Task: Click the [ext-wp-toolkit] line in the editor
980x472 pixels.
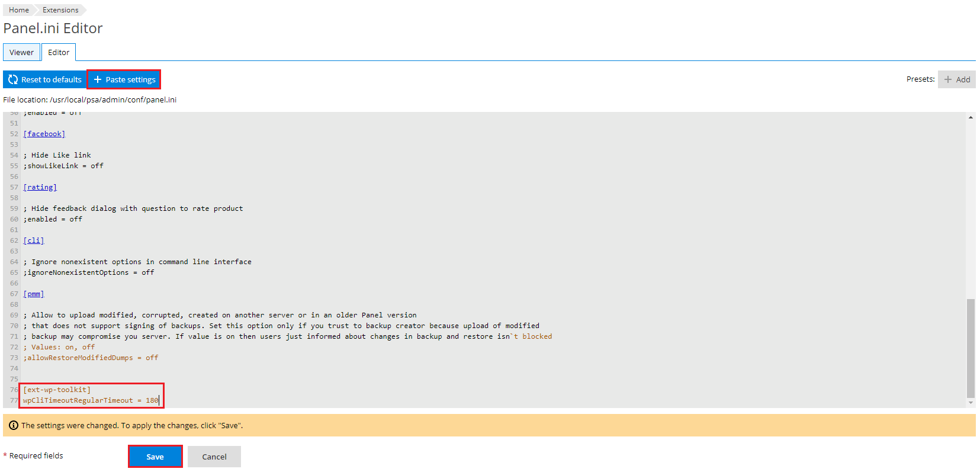Action: pyautogui.click(x=57, y=390)
